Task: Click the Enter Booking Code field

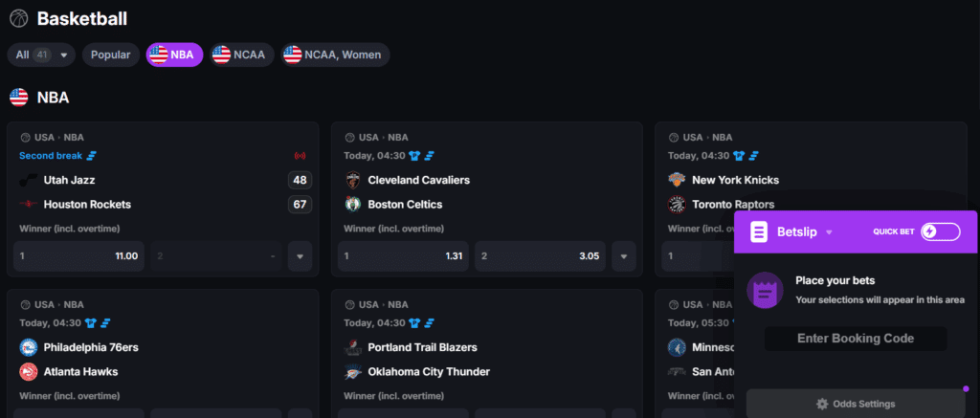Action: [x=856, y=339]
